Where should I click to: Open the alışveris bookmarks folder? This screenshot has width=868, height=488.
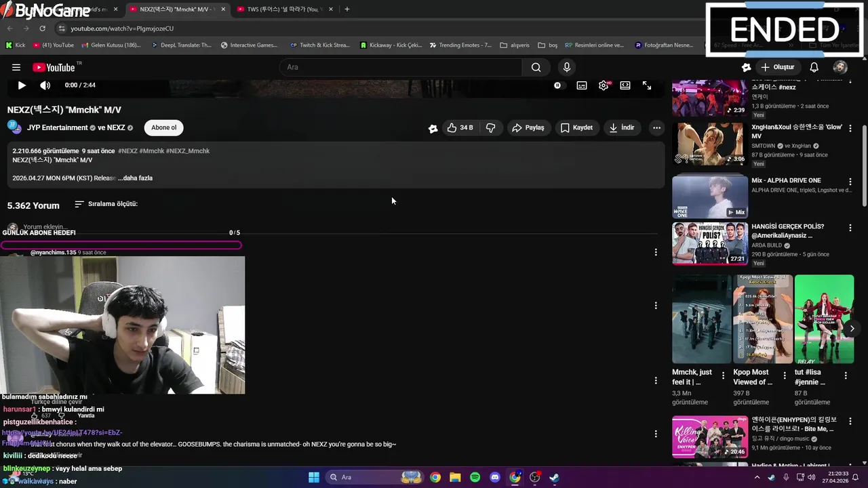point(515,45)
